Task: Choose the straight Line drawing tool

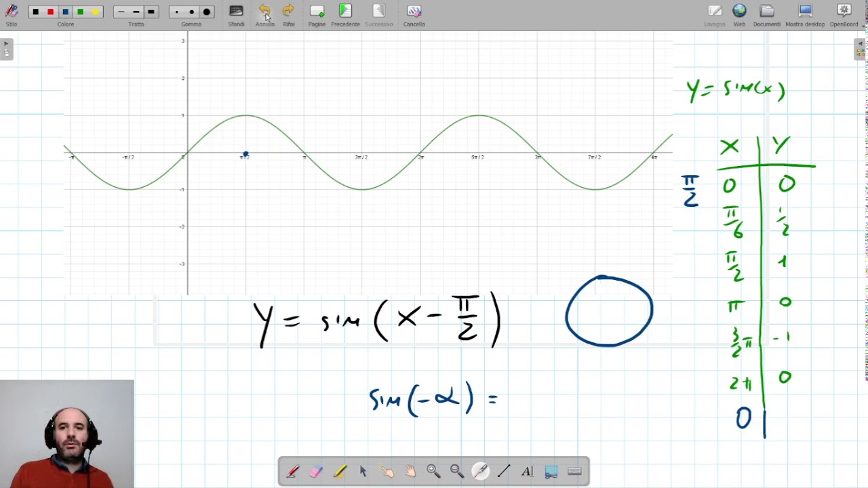Action: (504, 472)
